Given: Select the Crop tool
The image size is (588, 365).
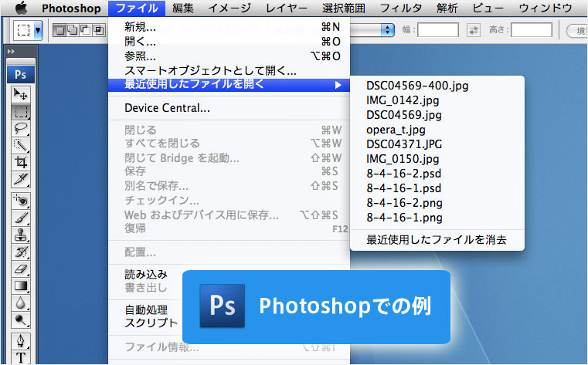Looking at the screenshot, I should click(x=21, y=163).
